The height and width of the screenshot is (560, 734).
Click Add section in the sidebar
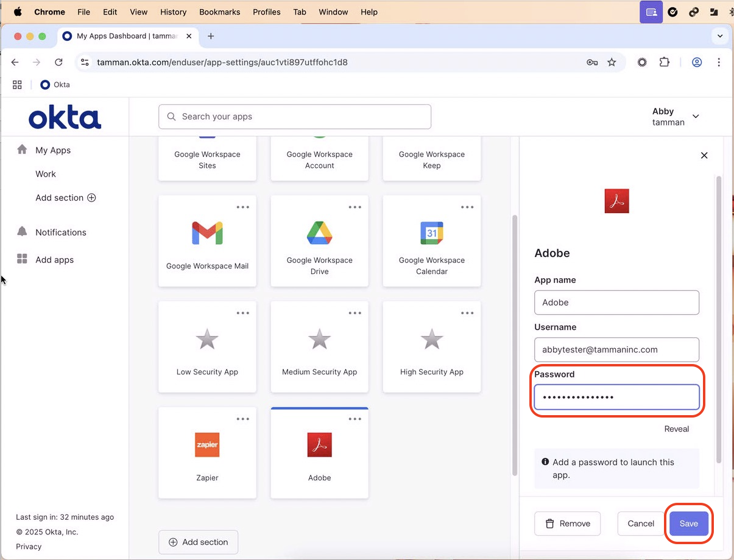pos(66,197)
